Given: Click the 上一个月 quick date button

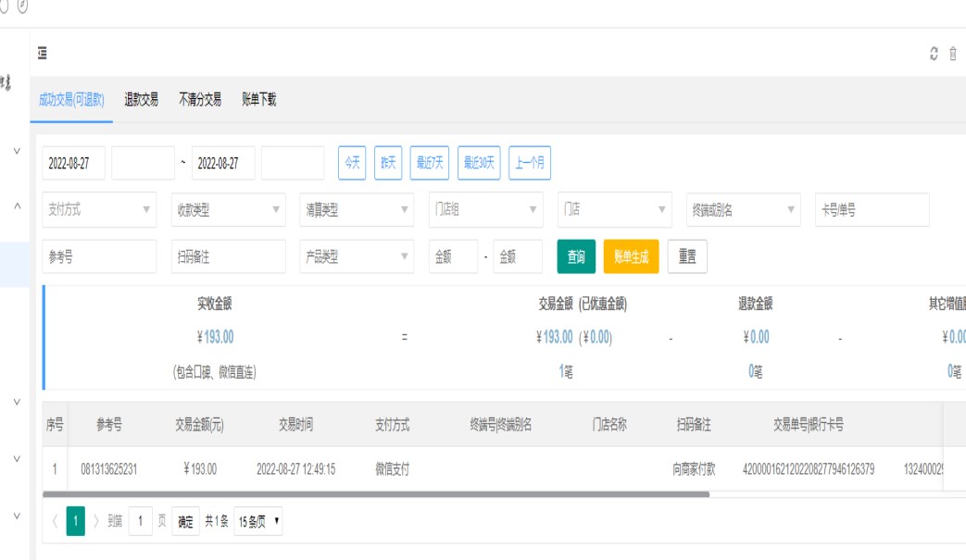Looking at the screenshot, I should pyautogui.click(x=530, y=163).
